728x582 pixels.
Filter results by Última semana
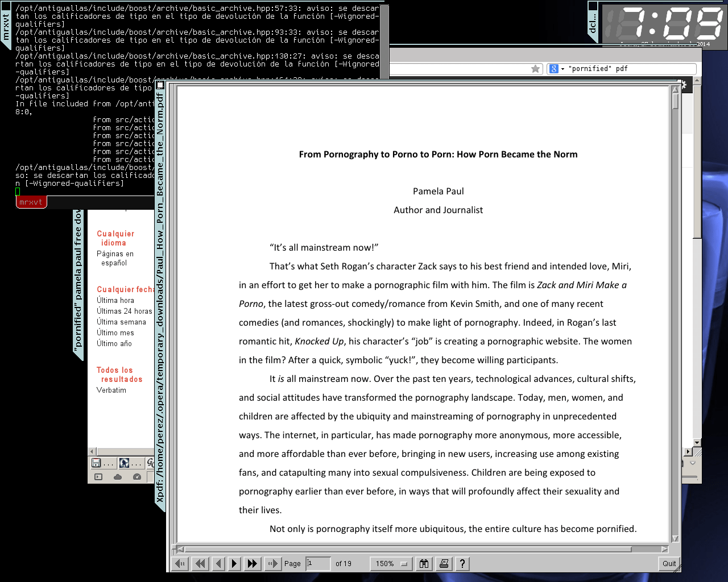coord(121,322)
